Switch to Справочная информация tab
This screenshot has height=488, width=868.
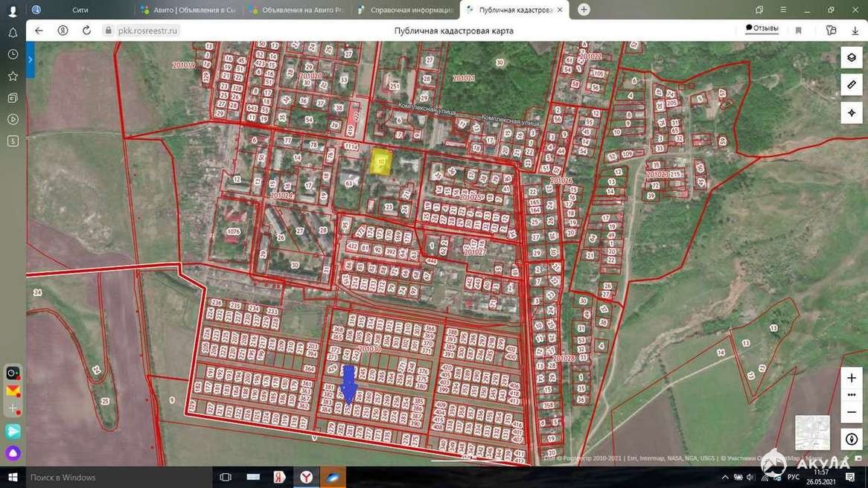[406, 10]
